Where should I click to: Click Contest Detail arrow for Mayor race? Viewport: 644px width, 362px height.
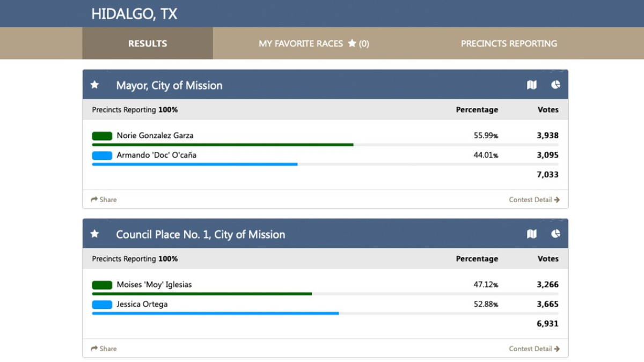pos(557,200)
